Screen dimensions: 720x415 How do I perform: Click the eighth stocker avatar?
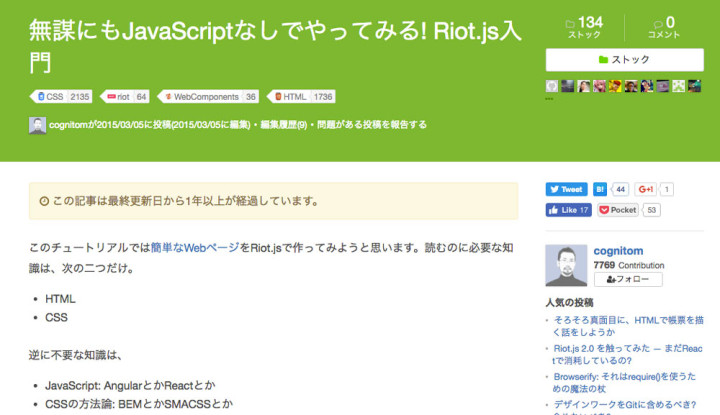click(663, 86)
